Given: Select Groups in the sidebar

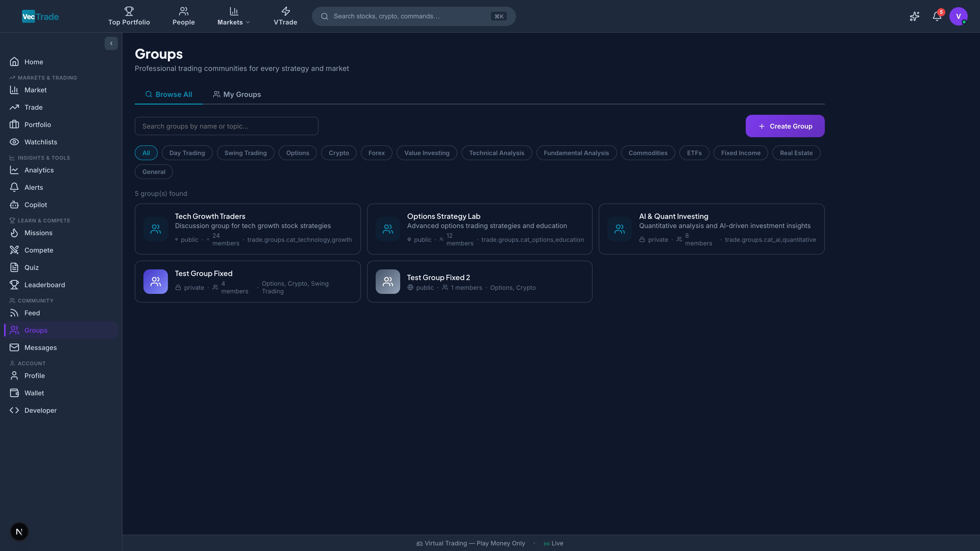Looking at the screenshot, I should point(61,330).
